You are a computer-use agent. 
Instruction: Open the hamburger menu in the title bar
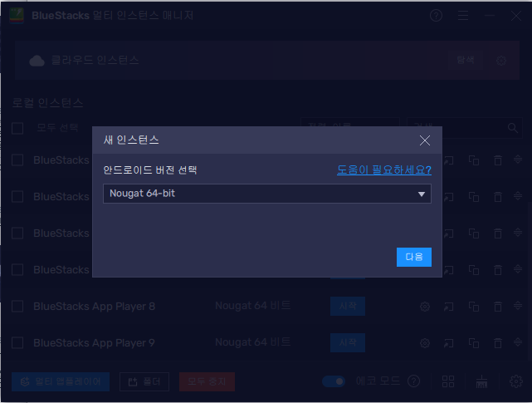[463, 15]
